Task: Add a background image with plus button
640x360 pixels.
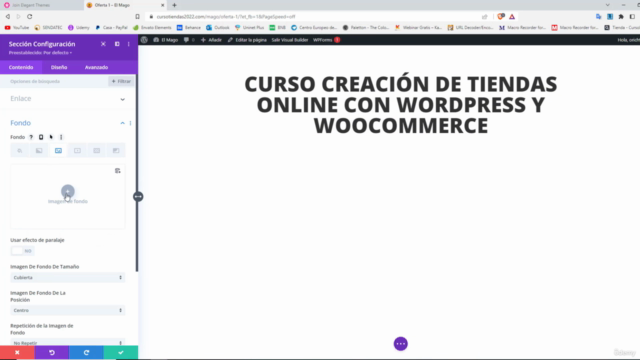Action: coord(68,191)
